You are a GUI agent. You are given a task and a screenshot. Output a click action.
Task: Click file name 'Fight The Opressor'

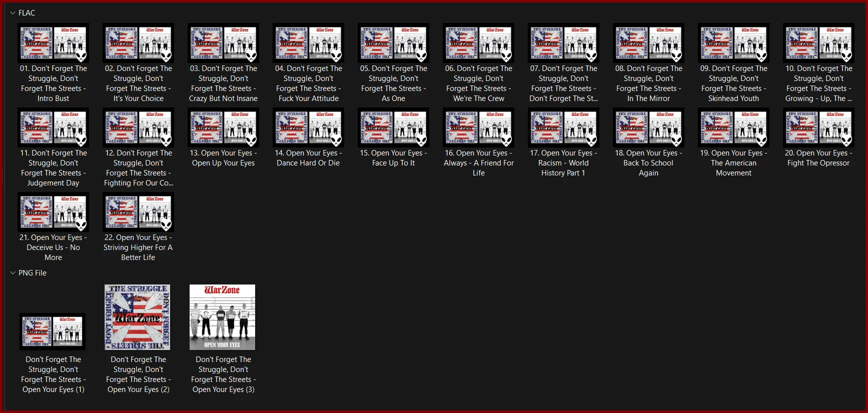point(819,158)
